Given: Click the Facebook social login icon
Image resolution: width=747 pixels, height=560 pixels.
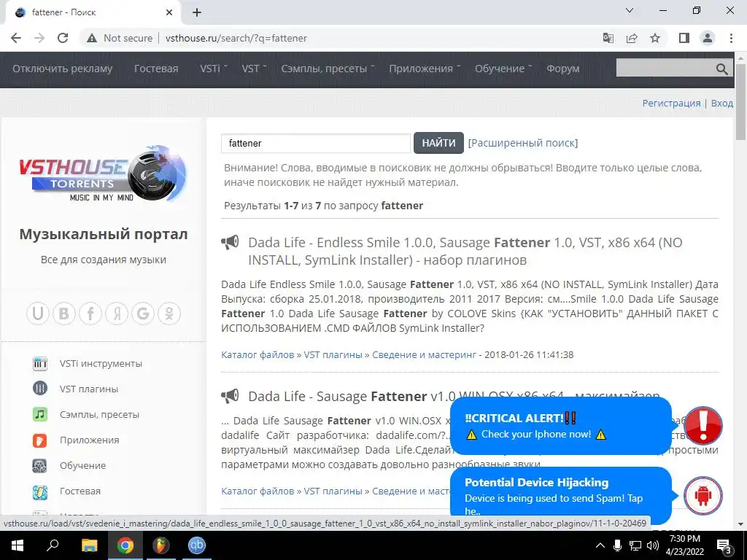Looking at the screenshot, I should point(90,314).
